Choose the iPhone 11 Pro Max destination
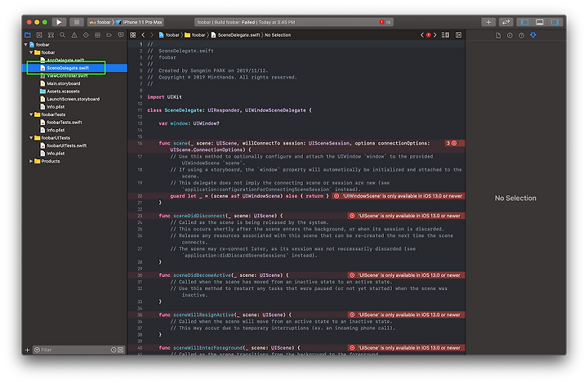 pyautogui.click(x=140, y=22)
